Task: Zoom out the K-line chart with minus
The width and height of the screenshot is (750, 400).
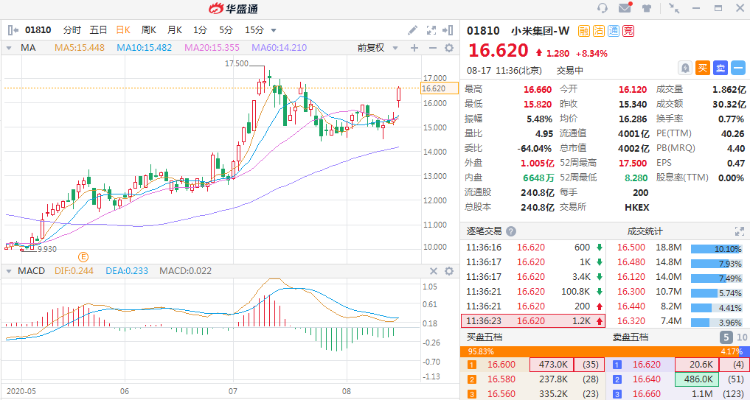Action: point(432,48)
